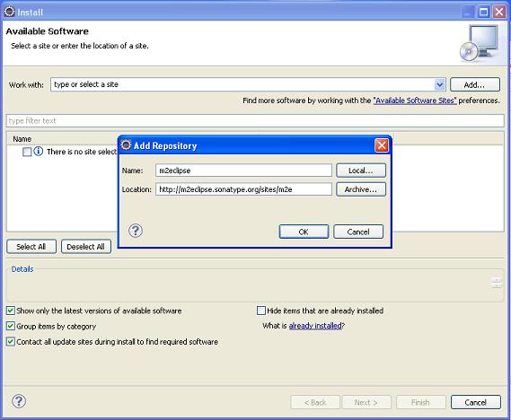The image size is (511, 420).
Task: Click Eclipse icon in Add Repository title
Action: [126, 144]
